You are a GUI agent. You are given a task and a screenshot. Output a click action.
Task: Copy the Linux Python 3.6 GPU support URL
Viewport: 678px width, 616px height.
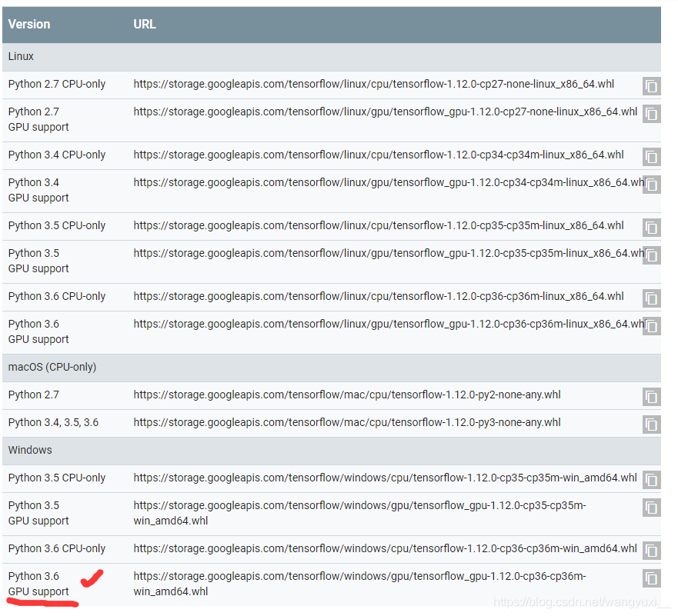coord(651,326)
